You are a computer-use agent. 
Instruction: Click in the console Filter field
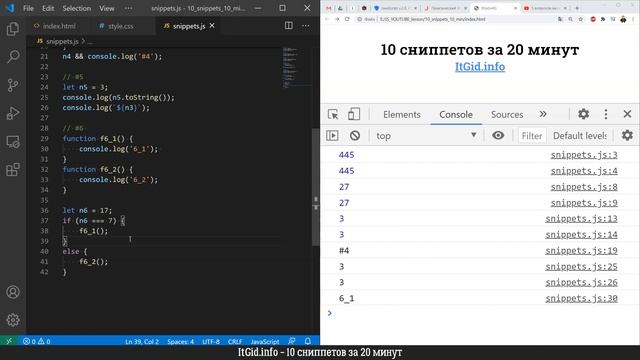pos(532,136)
